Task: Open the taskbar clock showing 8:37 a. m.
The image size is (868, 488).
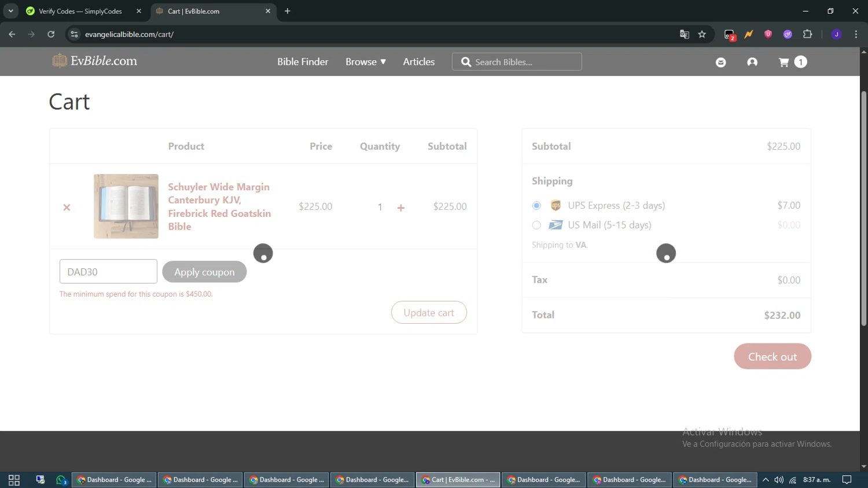Action: [x=817, y=480]
